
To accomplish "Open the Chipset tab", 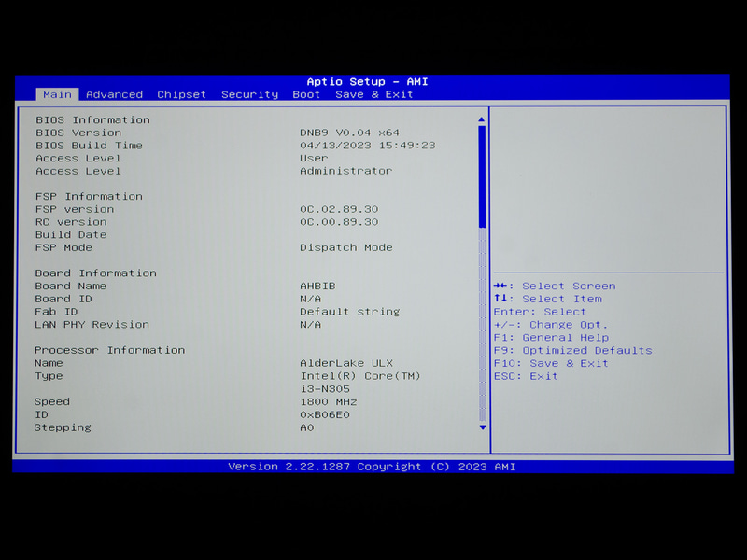I will (x=181, y=94).
